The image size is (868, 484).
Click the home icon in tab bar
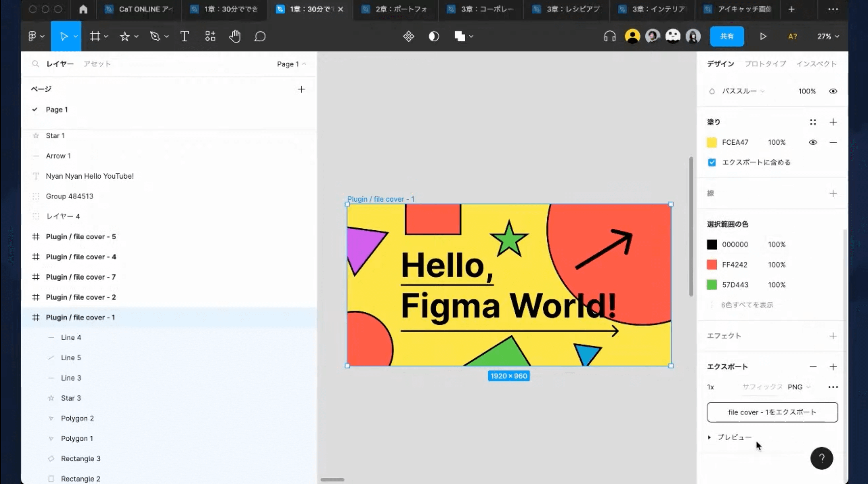(x=83, y=9)
